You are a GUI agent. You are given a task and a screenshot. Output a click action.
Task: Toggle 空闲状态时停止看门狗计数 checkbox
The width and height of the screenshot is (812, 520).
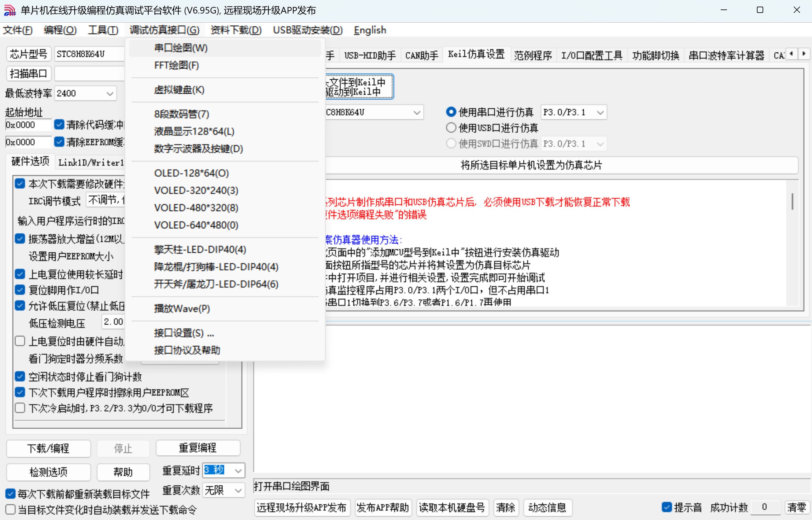(20, 376)
